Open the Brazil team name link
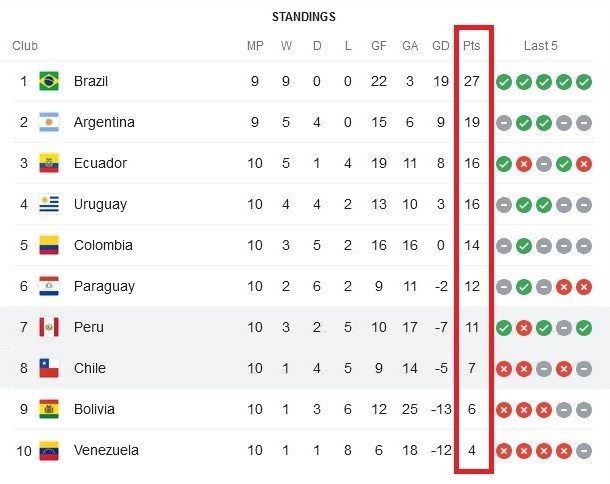Screen dimensions: 610x484 pyautogui.click(x=91, y=81)
